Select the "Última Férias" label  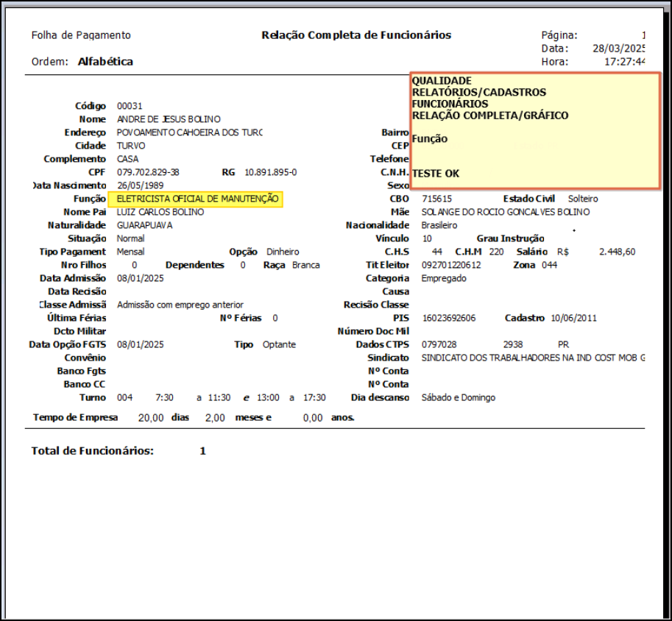coord(77,318)
